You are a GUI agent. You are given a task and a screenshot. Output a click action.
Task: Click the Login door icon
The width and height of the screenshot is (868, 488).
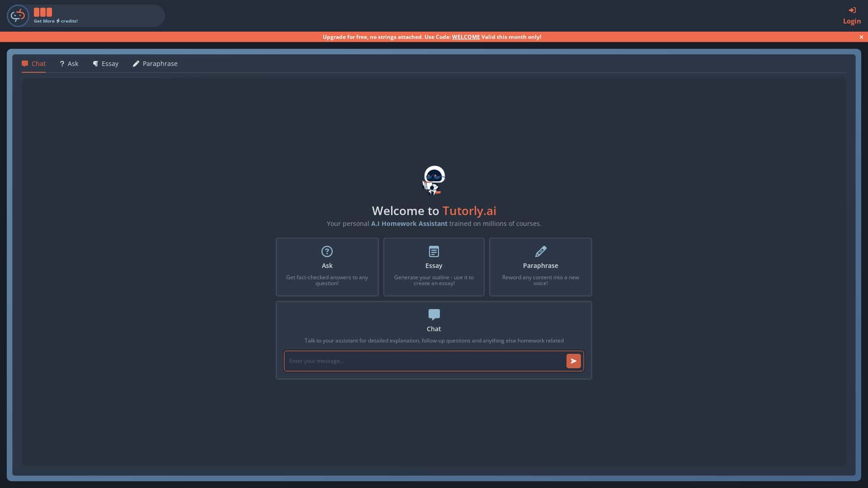(853, 10)
